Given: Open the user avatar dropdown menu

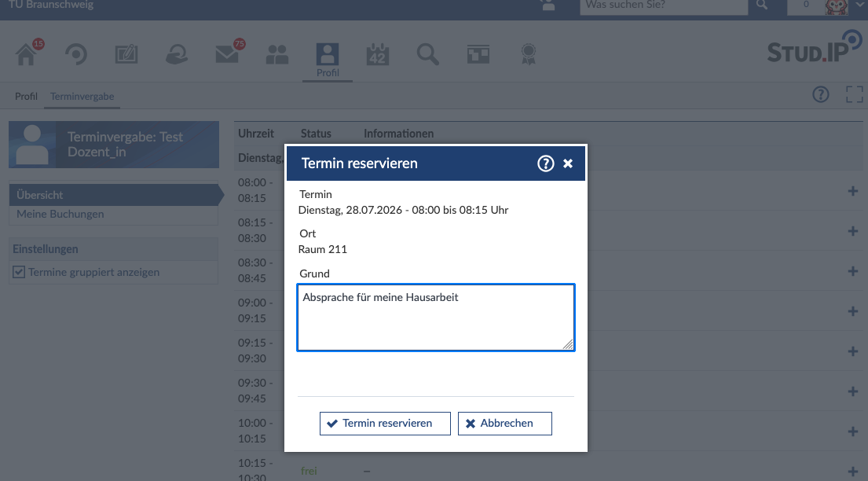Looking at the screenshot, I should [x=842, y=6].
